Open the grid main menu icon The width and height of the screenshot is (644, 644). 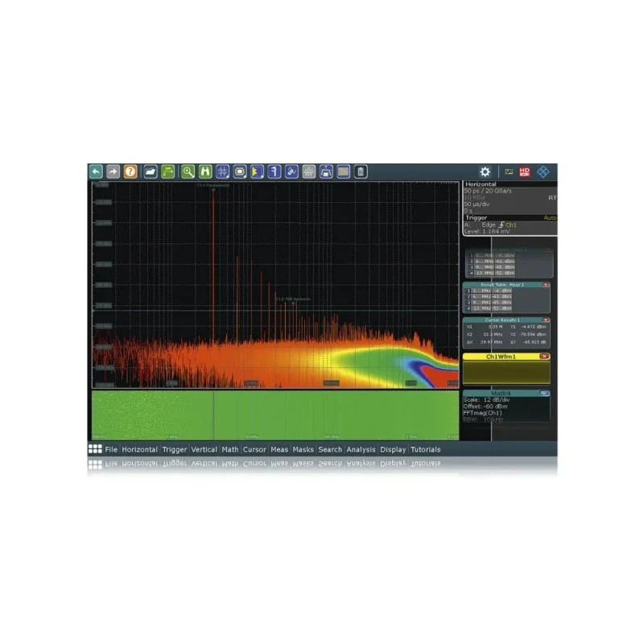[95, 449]
